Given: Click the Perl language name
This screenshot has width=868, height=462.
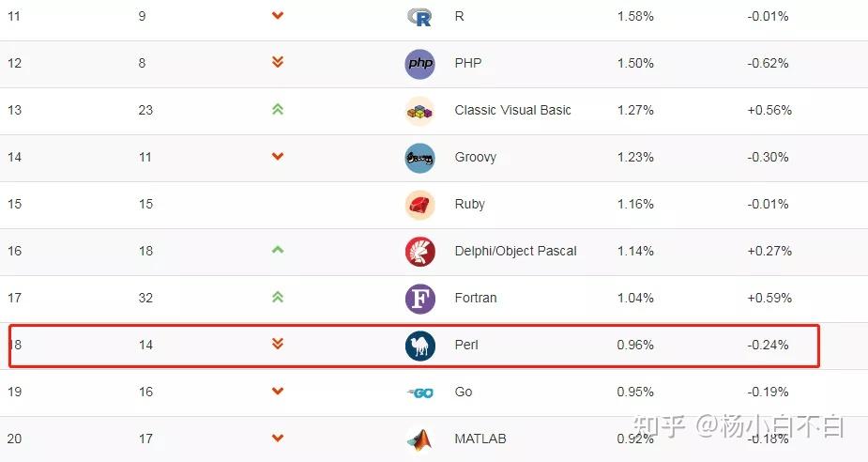Looking at the screenshot, I should point(466,345).
